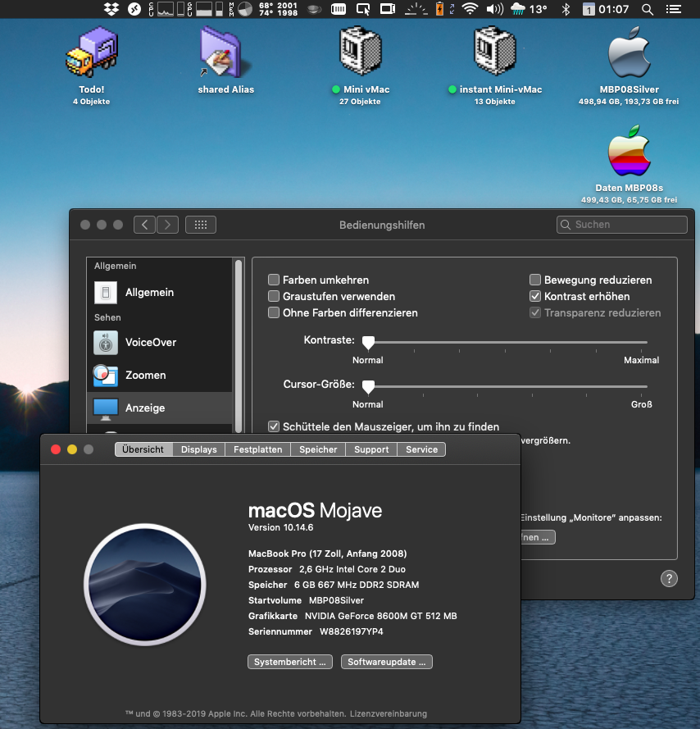700x729 pixels.
Task: Click the TeamViewer icon in menu bar
Action: tap(134, 9)
